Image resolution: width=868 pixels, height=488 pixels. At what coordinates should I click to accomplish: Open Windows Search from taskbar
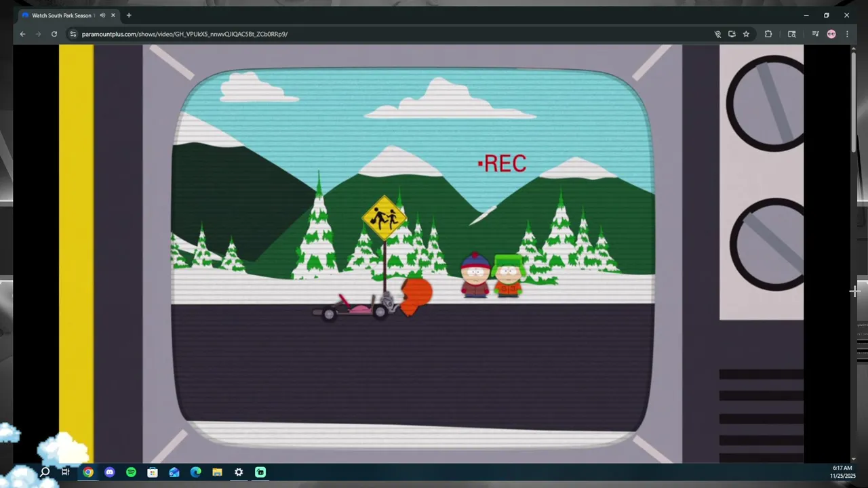point(45,472)
